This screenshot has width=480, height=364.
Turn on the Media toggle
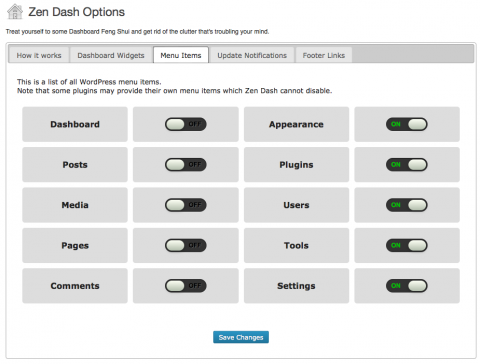186,205
